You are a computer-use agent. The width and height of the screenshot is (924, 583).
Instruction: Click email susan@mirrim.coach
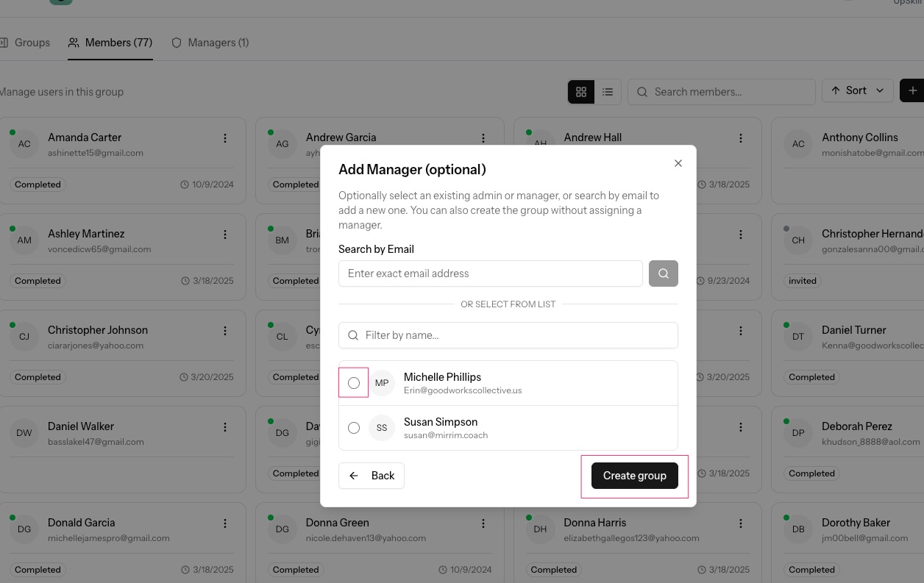pos(446,435)
